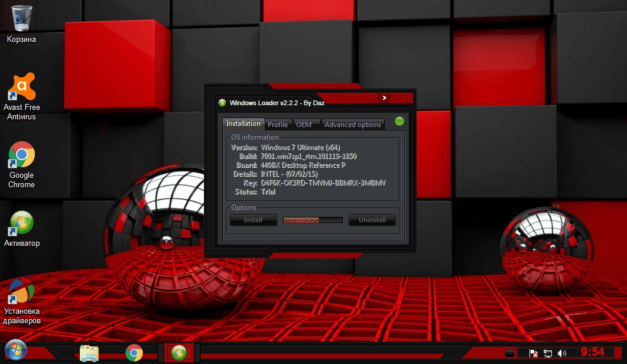Open Action Center flag tray icon
627x364 pixels.
coord(534,353)
